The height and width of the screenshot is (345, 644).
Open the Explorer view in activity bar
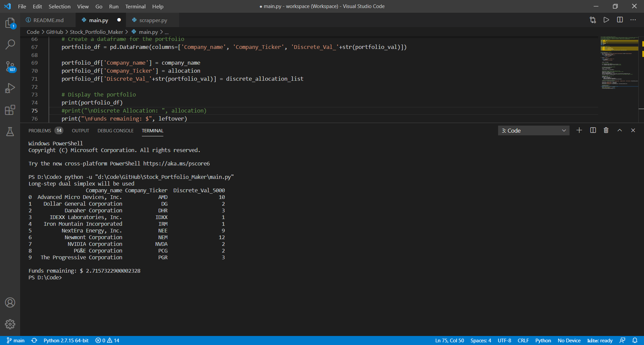[10, 23]
